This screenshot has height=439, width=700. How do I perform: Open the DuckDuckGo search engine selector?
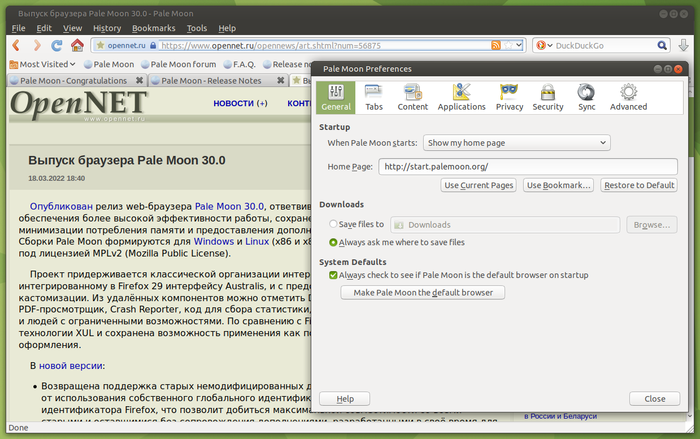click(545, 45)
